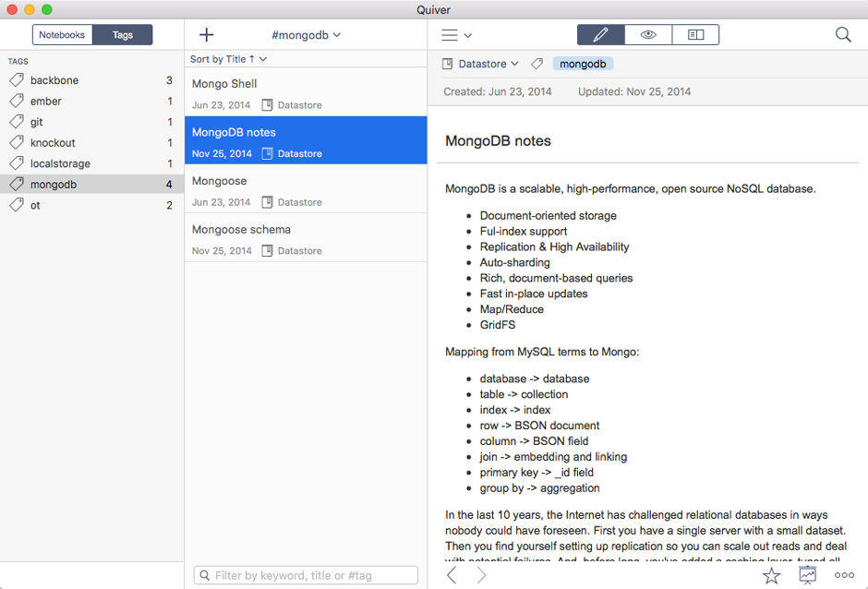Click the Updated: Nov 25, 2014 text
Viewport: 868px width, 589px height.
point(634,92)
